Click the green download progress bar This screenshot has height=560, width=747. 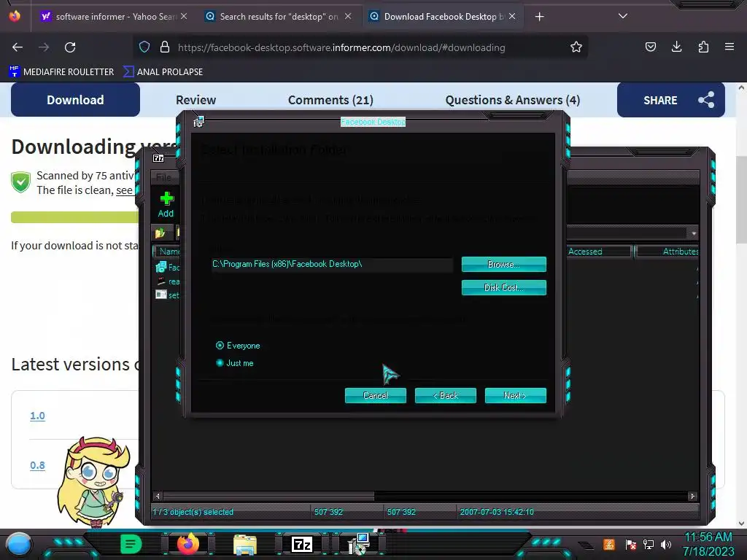click(x=75, y=217)
